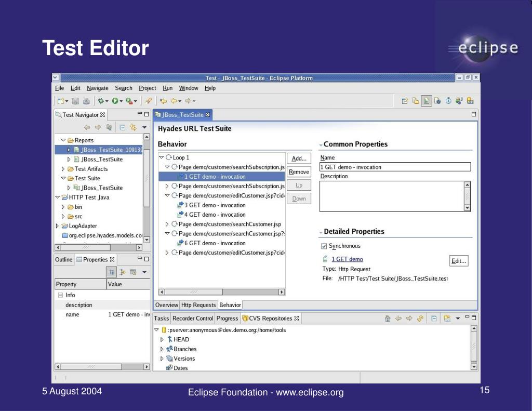This screenshot has width=532, height=411.
Task: Collapse the Common Properties section
Action: coord(321,145)
